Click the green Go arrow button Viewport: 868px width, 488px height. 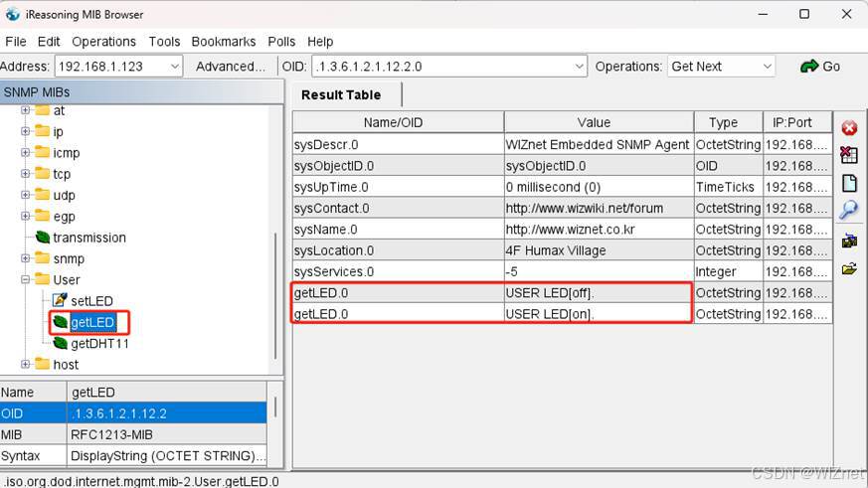coord(820,67)
